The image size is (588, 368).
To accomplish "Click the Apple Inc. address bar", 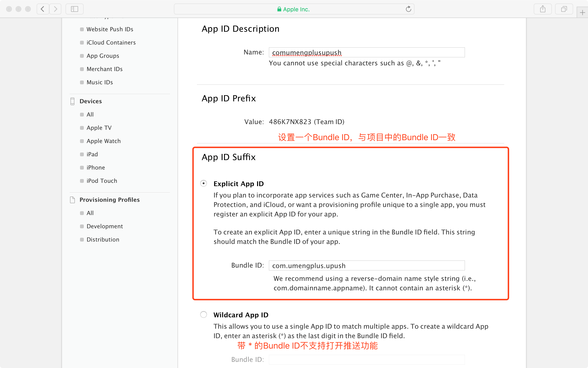I will 294,9.
